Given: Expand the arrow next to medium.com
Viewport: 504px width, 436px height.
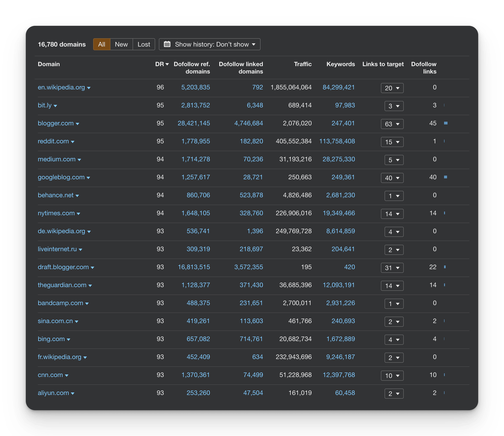Looking at the screenshot, I should (x=79, y=160).
